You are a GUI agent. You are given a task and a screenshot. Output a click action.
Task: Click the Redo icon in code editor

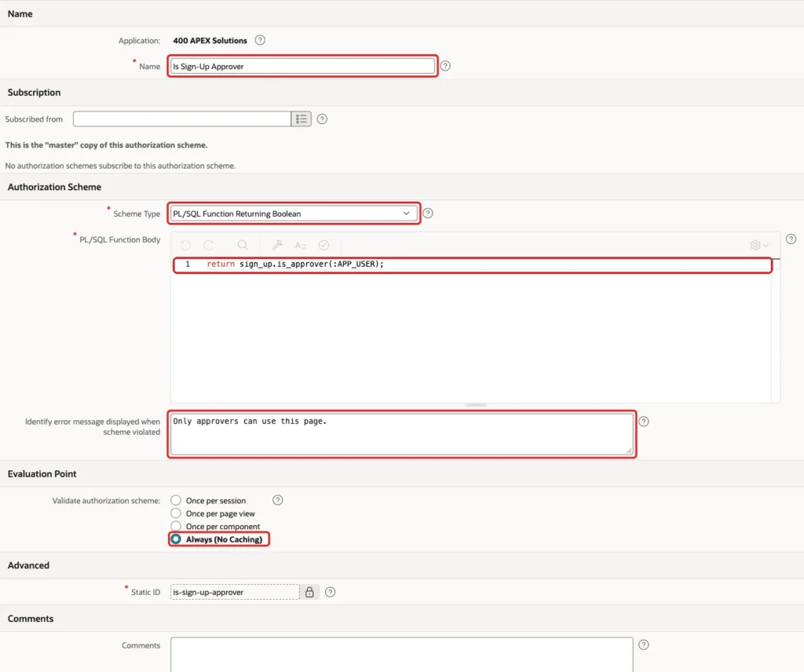[208, 245]
